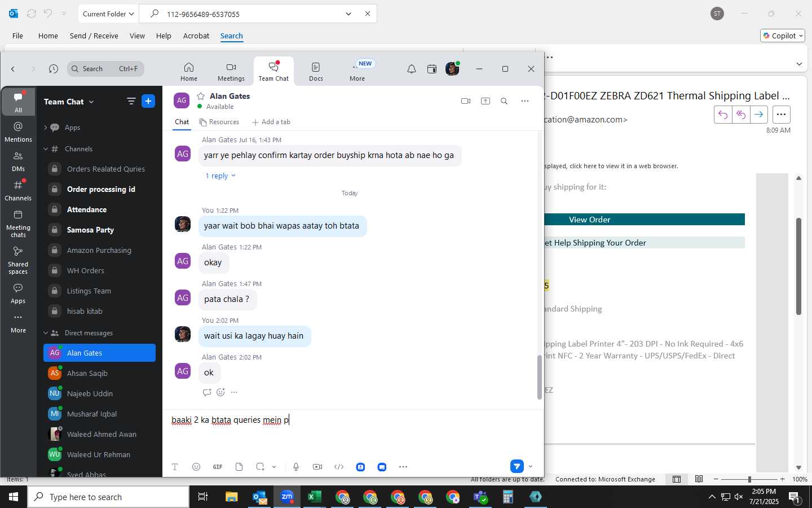This screenshot has width=812, height=508.
Task: Open the Outlook Acrobat tab
Action: coord(196,36)
